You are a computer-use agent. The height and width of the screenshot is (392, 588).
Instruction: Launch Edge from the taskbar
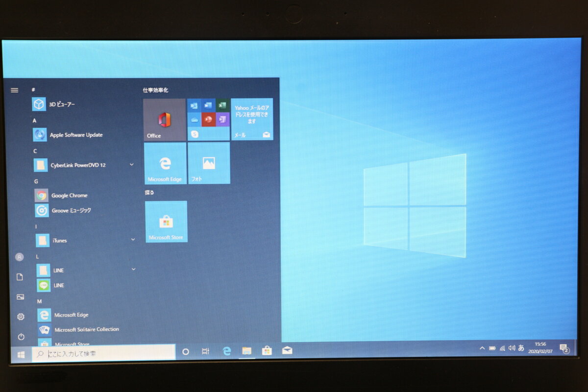tap(226, 351)
